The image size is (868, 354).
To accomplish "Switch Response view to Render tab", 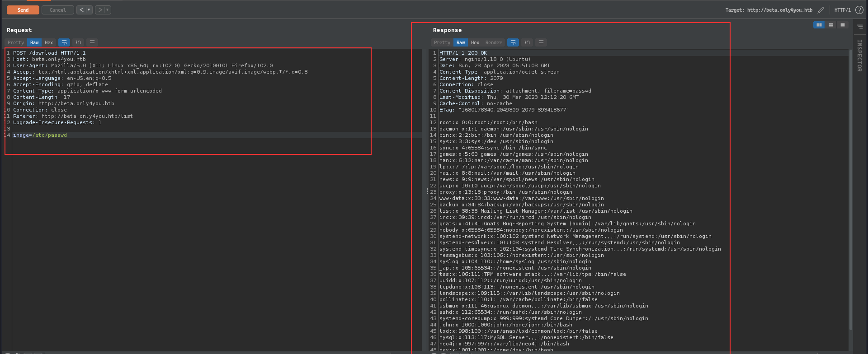I will click(x=494, y=42).
